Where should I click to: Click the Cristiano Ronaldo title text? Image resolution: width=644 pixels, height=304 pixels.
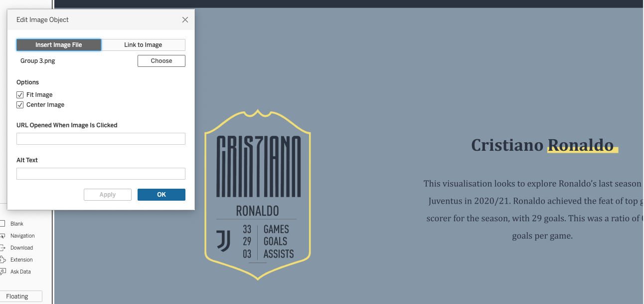coord(542,145)
